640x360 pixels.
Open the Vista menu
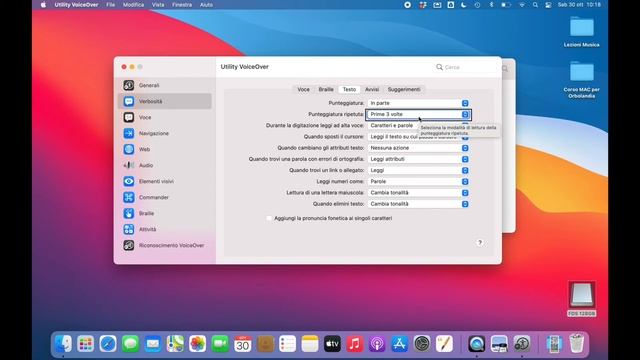pyautogui.click(x=158, y=5)
